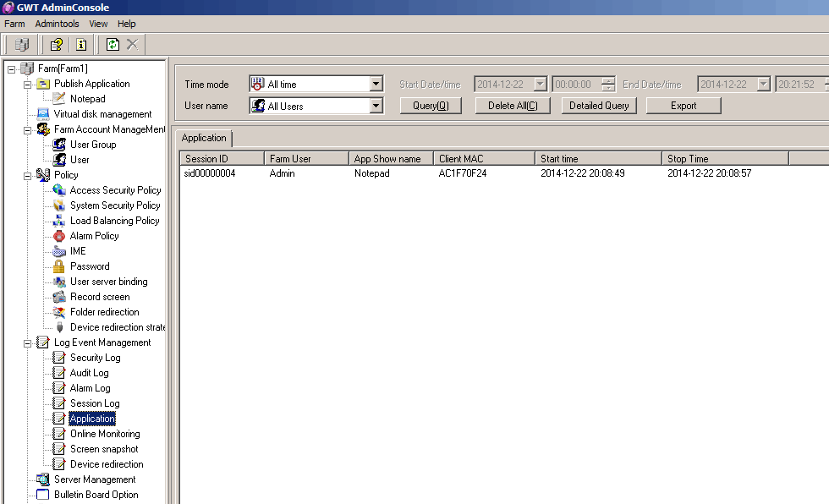Click the help question mark toolbar icon

[x=56, y=45]
